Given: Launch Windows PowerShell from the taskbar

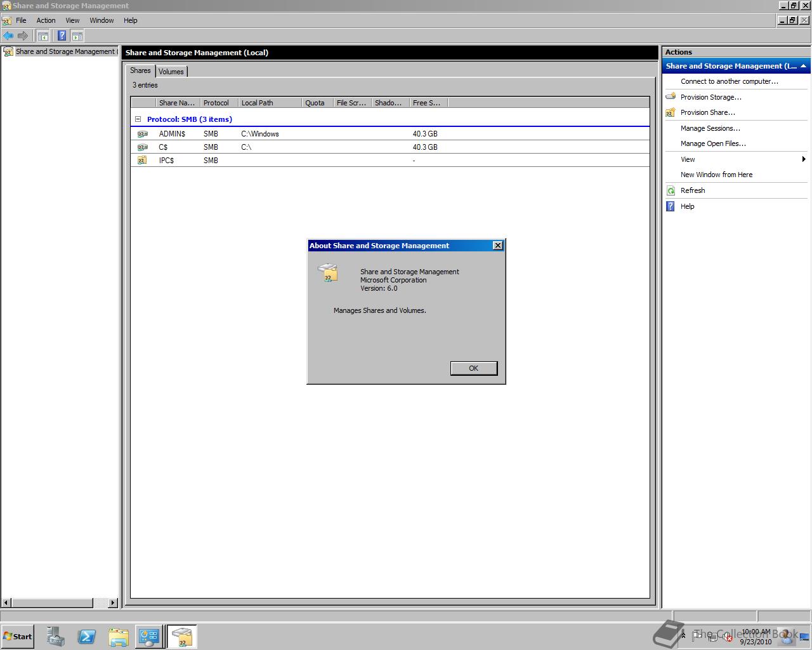Looking at the screenshot, I should click(x=87, y=637).
